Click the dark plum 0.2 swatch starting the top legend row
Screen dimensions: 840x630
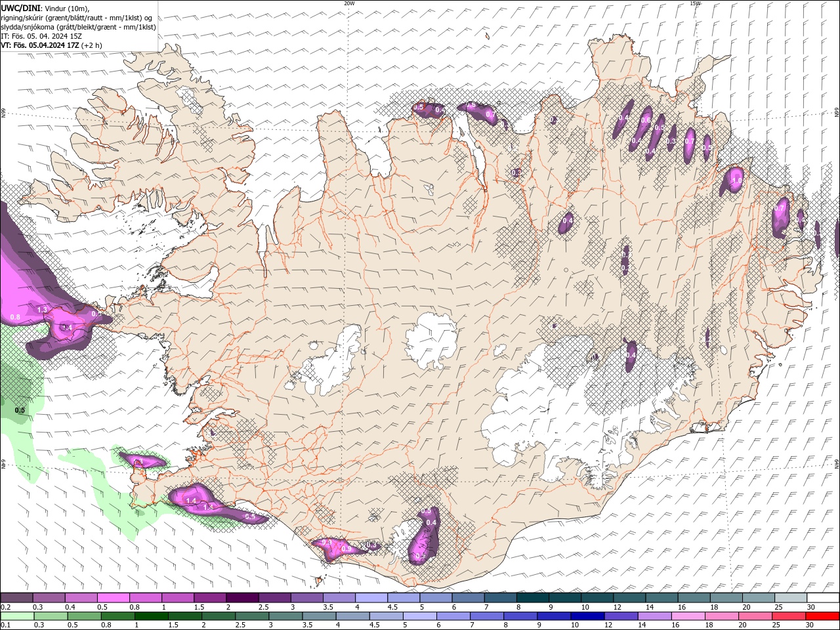pos(16,598)
